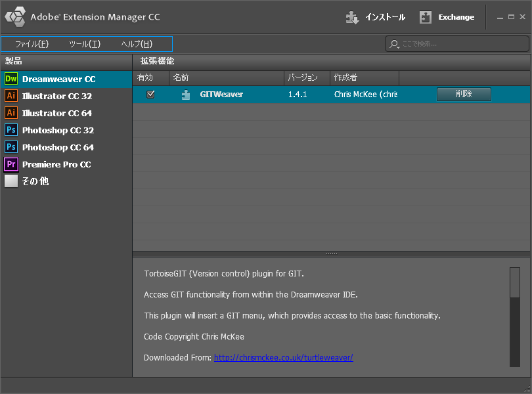Image resolution: width=532 pixels, height=394 pixels.
Task: Disable the GITWeaver extension checkbox
Action: (x=150, y=95)
